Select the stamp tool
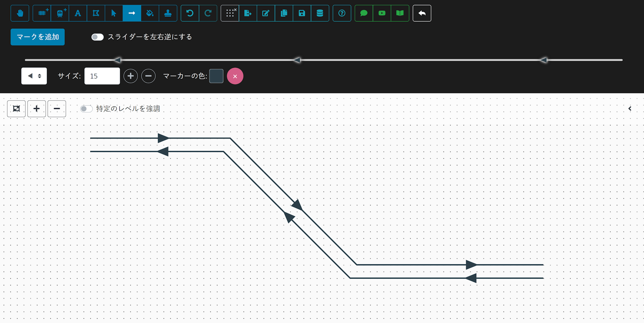 coord(168,13)
